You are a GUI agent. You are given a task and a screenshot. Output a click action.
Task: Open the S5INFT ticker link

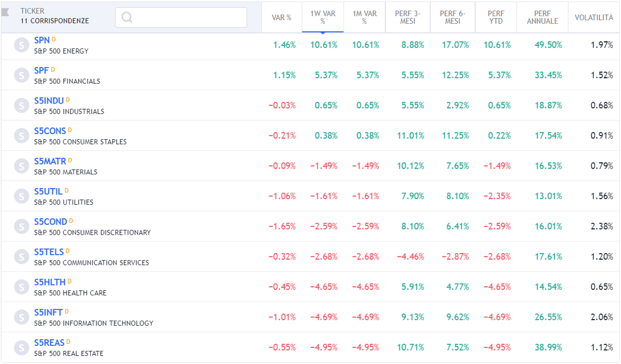pyautogui.click(x=48, y=312)
